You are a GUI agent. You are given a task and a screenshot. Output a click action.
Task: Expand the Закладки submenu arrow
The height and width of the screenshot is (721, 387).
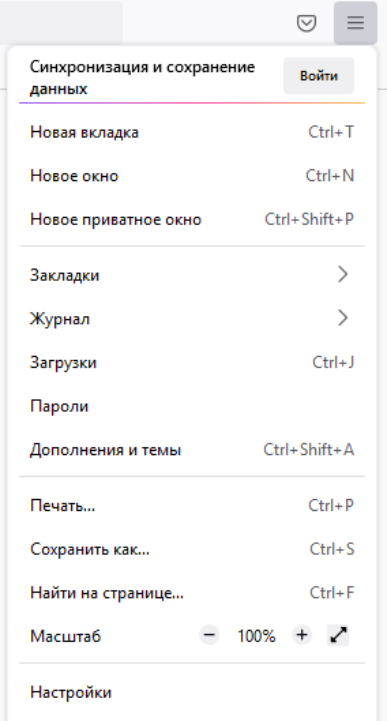(343, 275)
